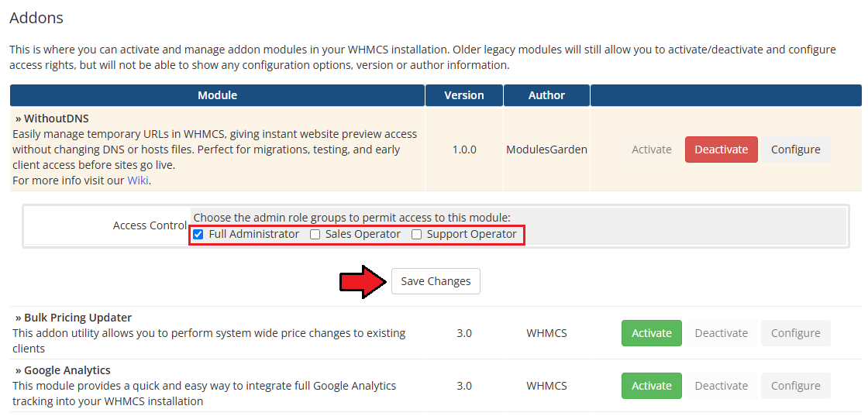Click Deactivate in Google Analytics row

722,386
